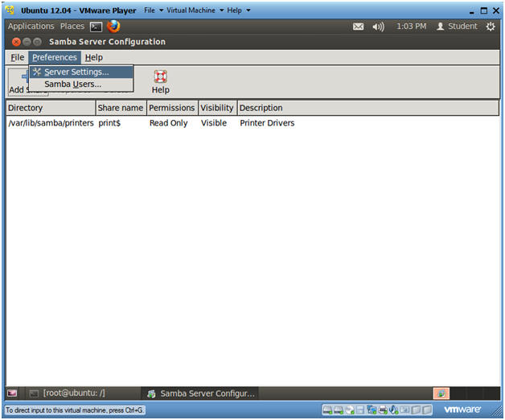Viewport: 505px width, 420px height.
Task: Click the sound volume indicator icon
Action: 378,27
